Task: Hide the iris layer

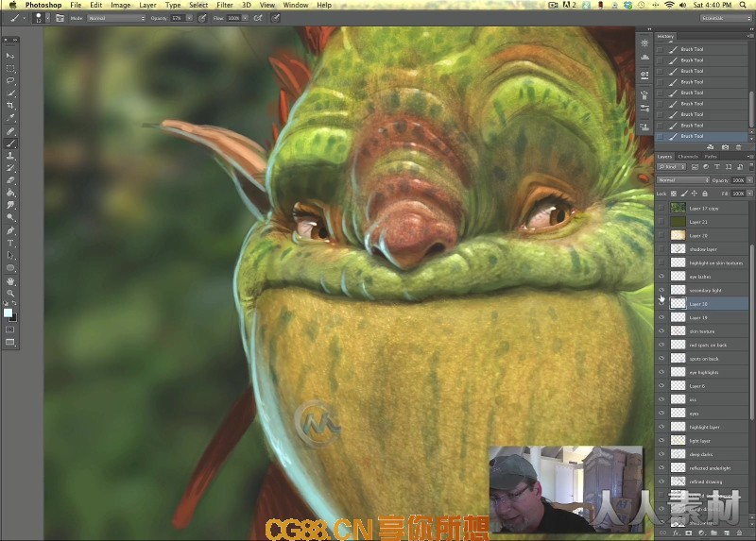Action: 661,399
